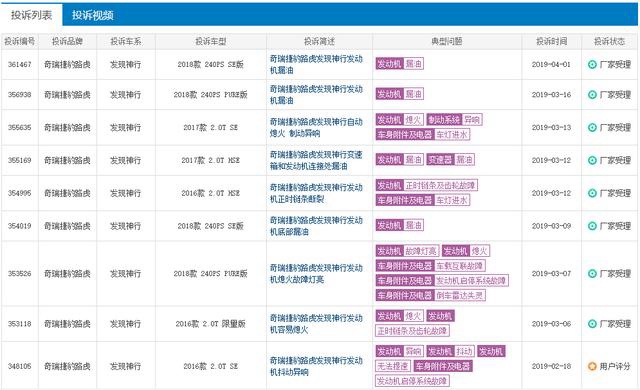Click the 投诉时间 column header
Screen dimensions: 640x390
(551, 41)
